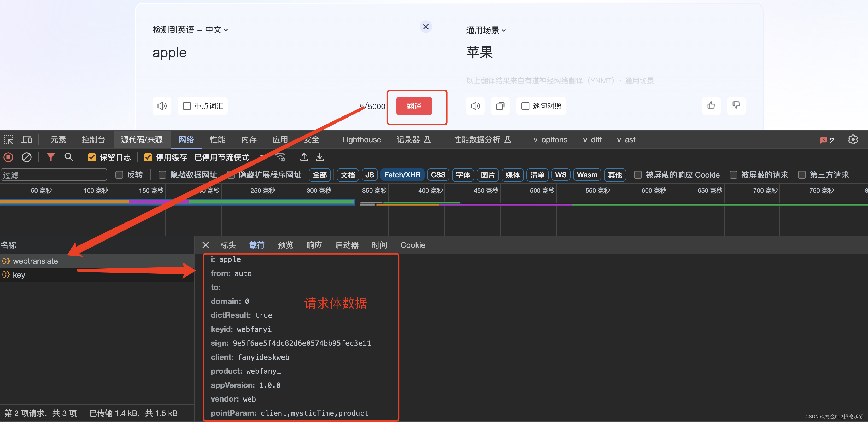Play source text audio speaker icon
The height and width of the screenshot is (422, 868).
(162, 106)
